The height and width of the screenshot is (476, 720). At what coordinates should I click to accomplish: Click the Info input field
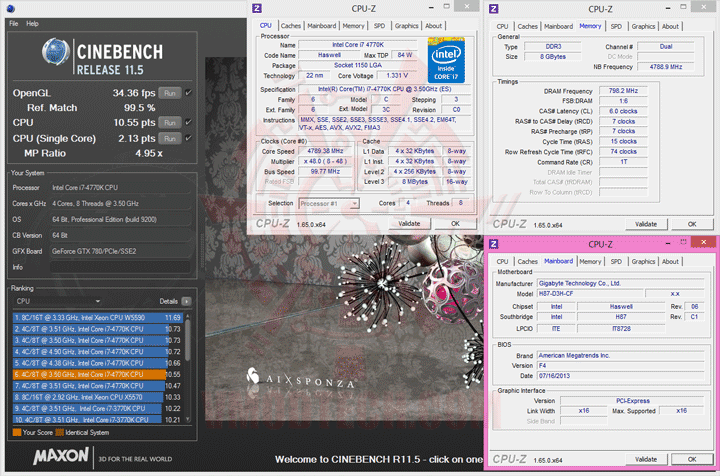click(120, 267)
